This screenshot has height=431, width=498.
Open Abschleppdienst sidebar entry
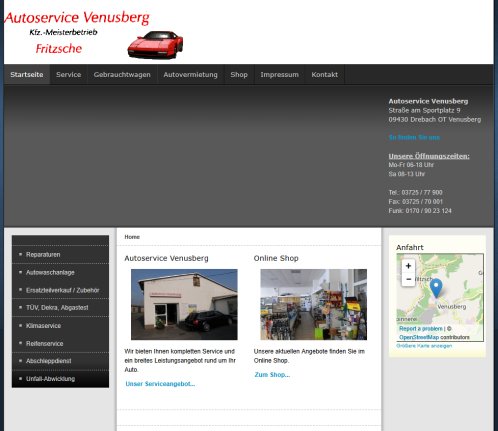60,361
